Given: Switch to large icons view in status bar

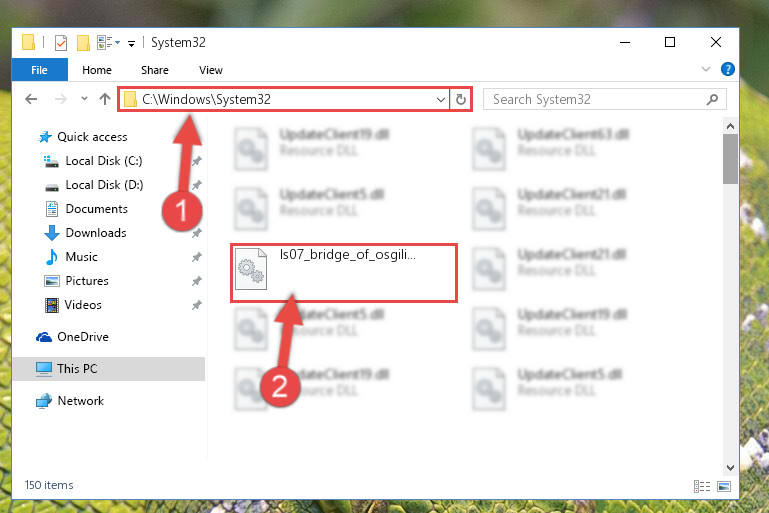Looking at the screenshot, I should [724, 486].
